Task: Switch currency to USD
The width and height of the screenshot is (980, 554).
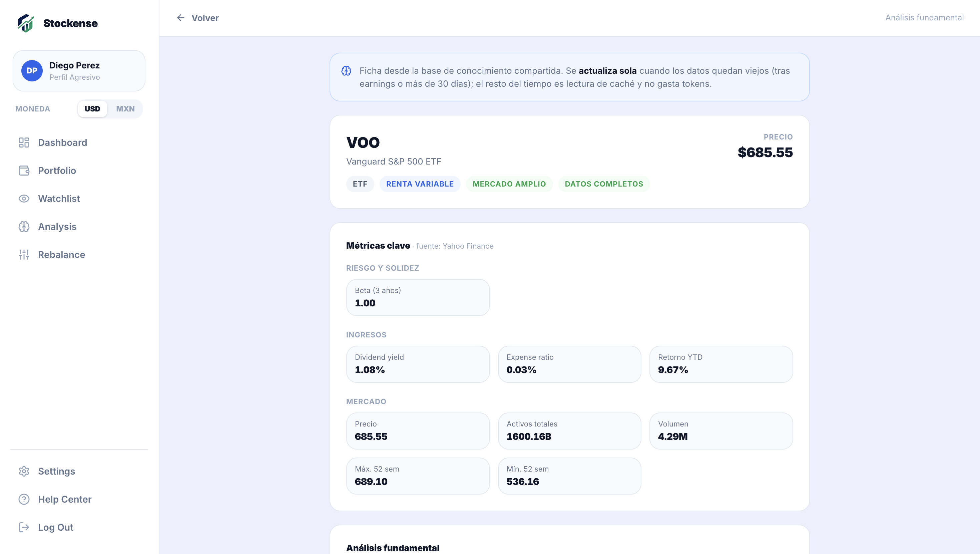Action: point(92,109)
